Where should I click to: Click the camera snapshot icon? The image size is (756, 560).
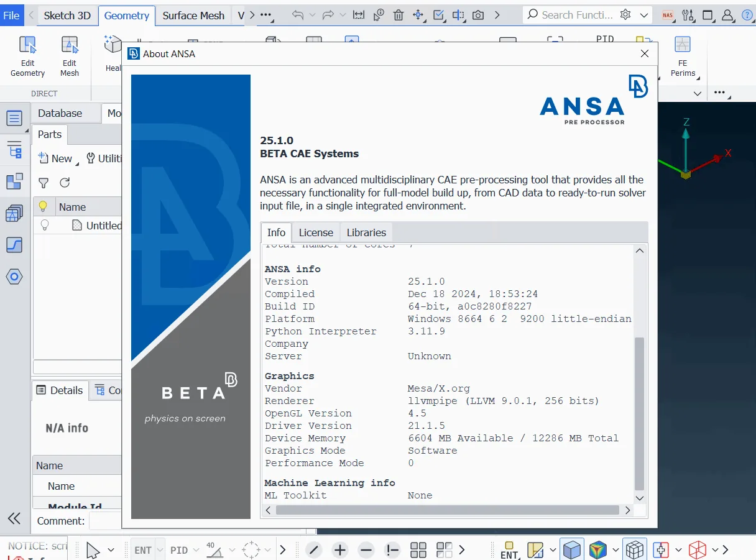coord(478,15)
